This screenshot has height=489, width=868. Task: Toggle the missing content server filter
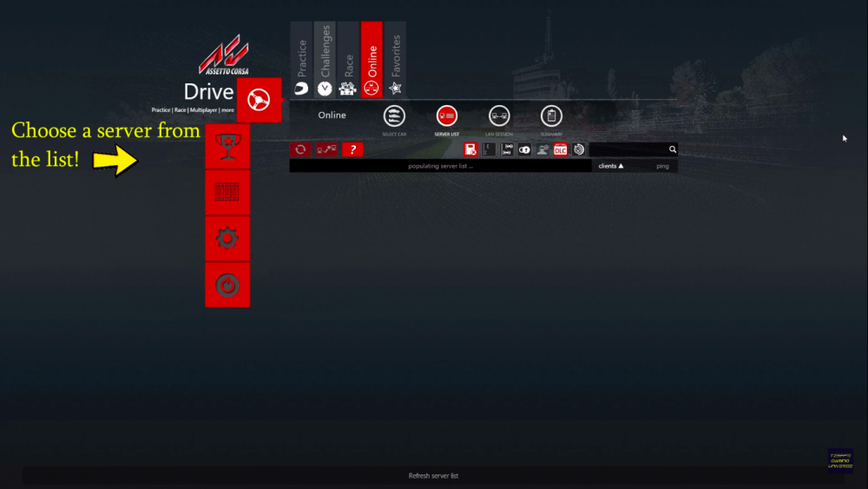pos(470,149)
